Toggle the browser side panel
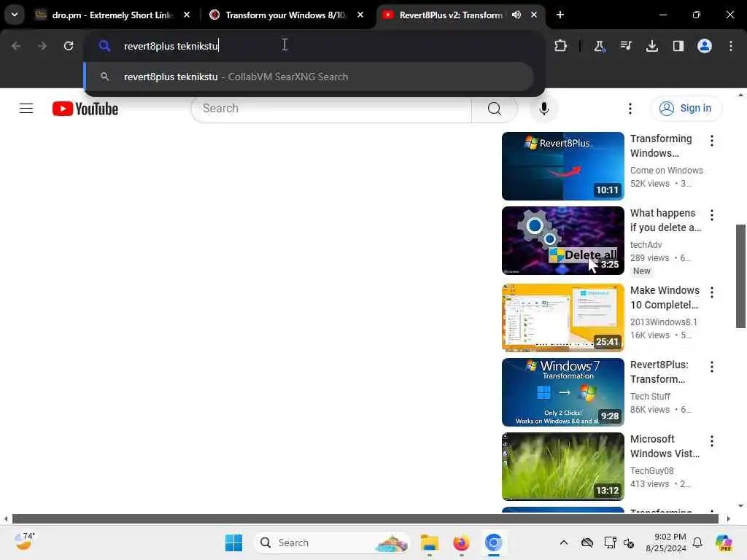This screenshot has width=747, height=560. tap(678, 46)
